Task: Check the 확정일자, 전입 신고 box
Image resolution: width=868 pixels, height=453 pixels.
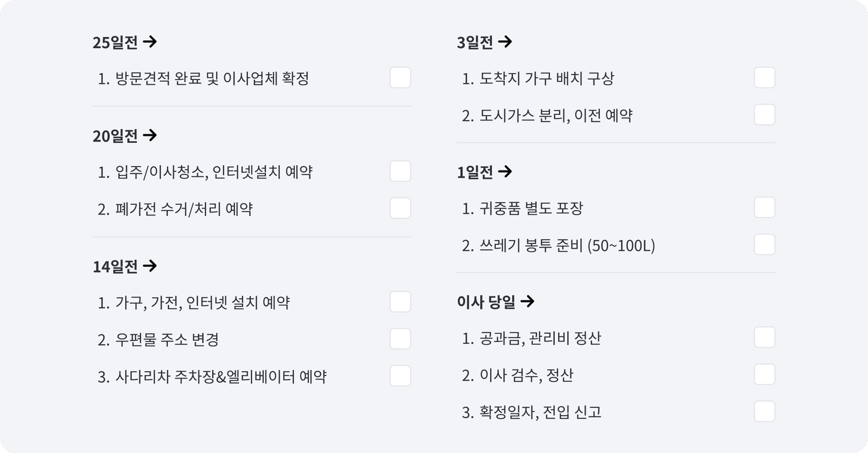Action: [x=765, y=411]
